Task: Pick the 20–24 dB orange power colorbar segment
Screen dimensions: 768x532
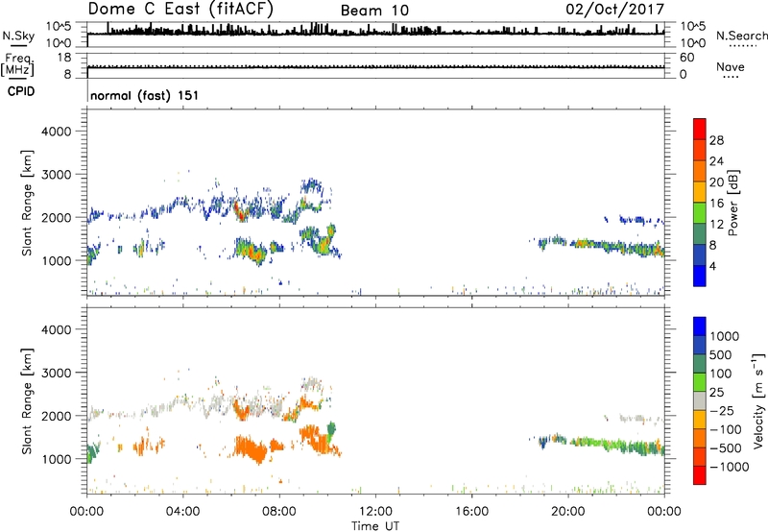Action: pyautogui.click(x=700, y=171)
